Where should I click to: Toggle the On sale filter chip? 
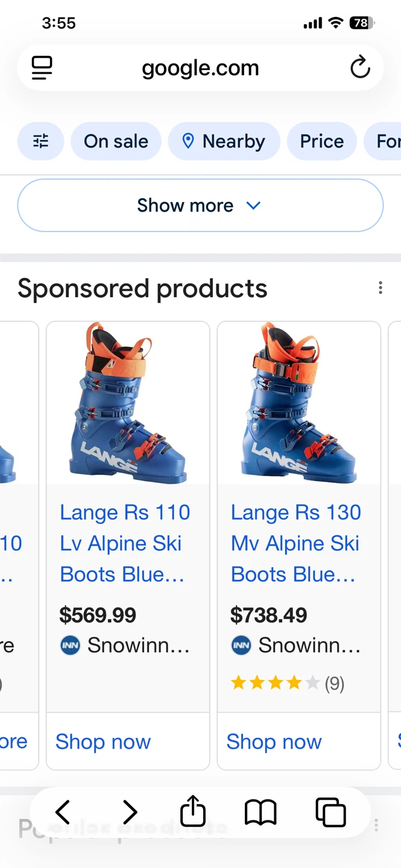coord(116,141)
